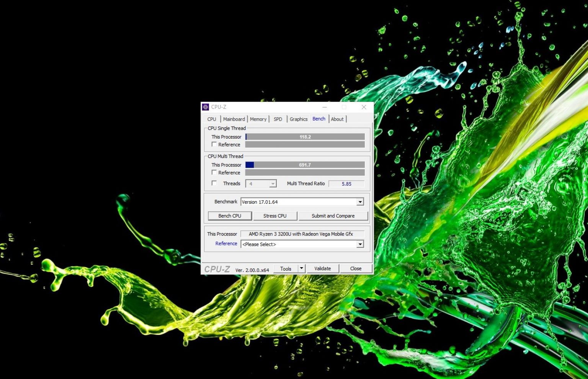Tick the Threads checkbox

tap(214, 183)
